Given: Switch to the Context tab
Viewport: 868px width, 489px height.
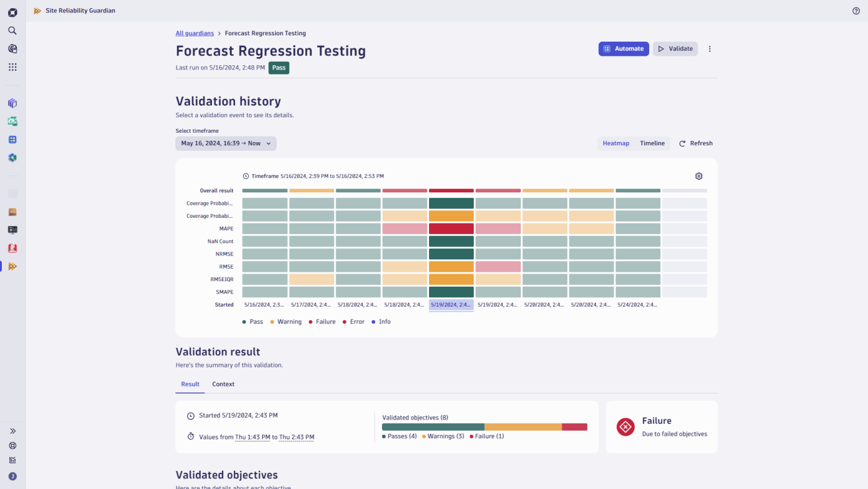Looking at the screenshot, I should pos(223,384).
